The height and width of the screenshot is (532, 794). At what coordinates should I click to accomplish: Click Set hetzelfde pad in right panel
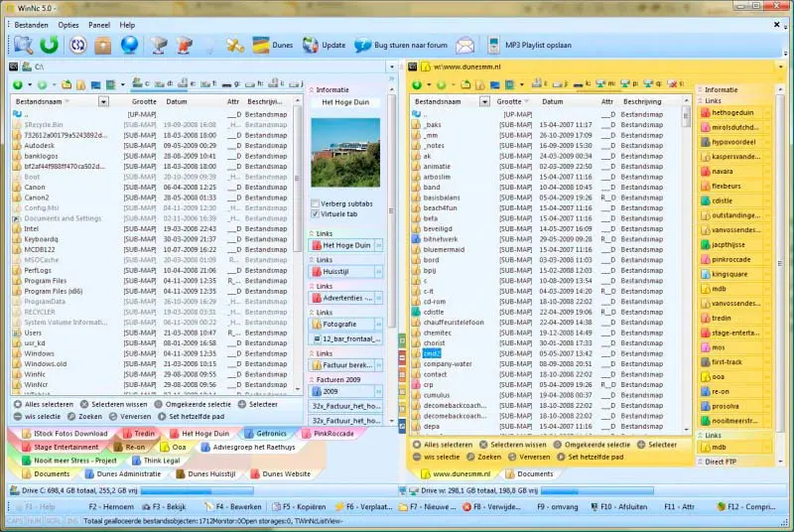pos(590,457)
